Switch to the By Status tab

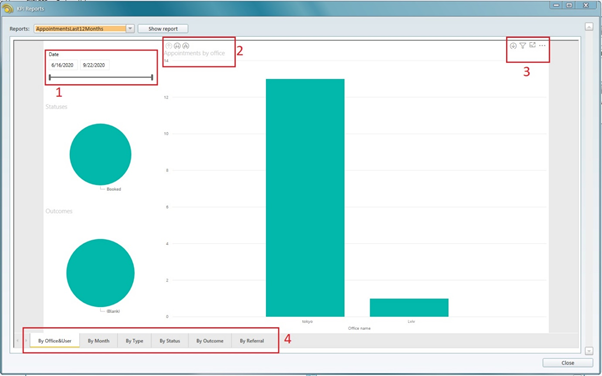tap(170, 341)
